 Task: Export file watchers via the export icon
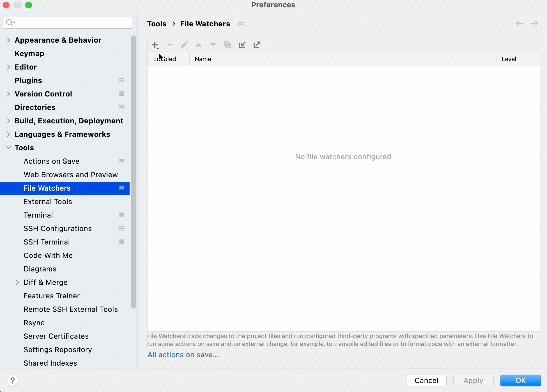tap(257, 45)
